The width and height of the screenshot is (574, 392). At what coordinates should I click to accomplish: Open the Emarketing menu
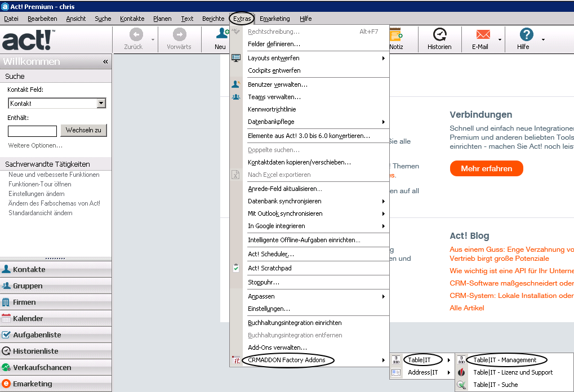274,19
